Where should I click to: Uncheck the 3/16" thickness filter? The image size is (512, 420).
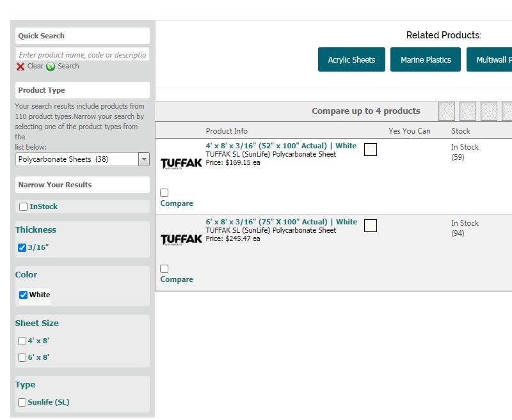point(22,248)
